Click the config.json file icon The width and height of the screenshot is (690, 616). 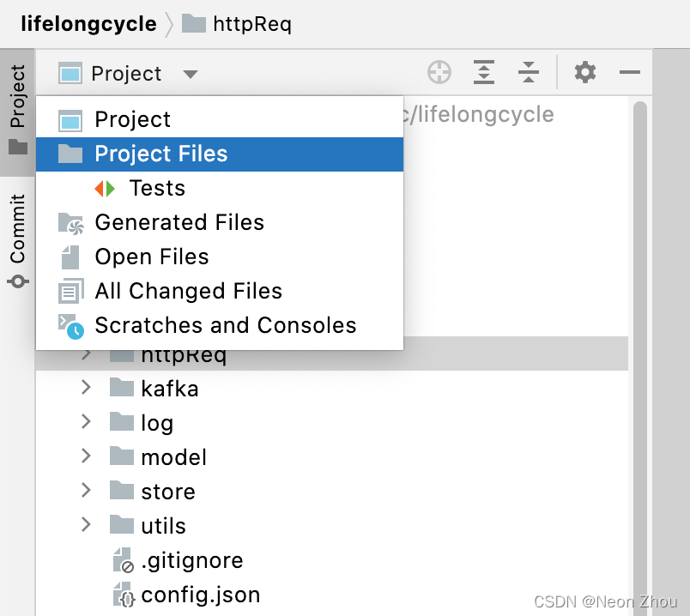[123, 595]
